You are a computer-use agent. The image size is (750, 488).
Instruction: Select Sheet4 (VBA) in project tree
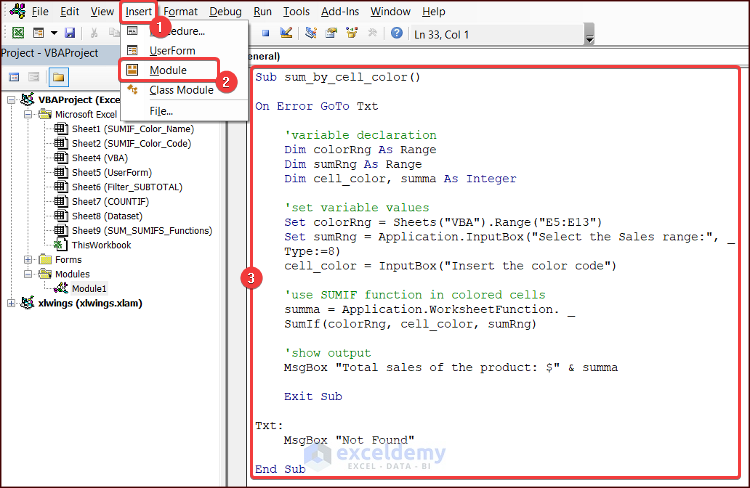(100, 158)
